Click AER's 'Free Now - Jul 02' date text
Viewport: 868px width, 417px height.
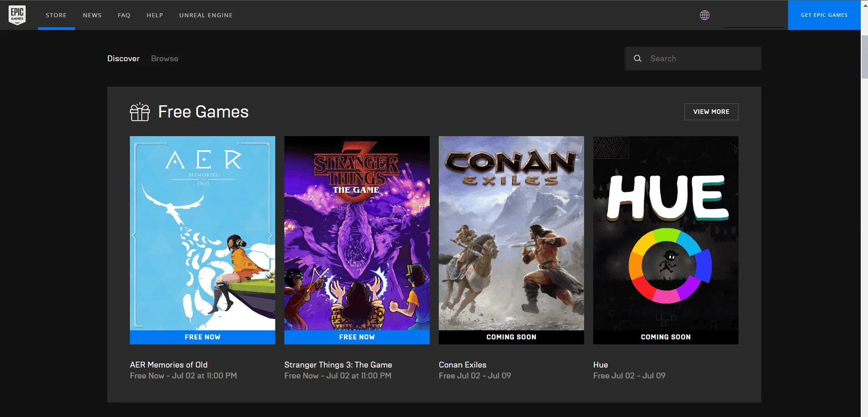point(184,376)
